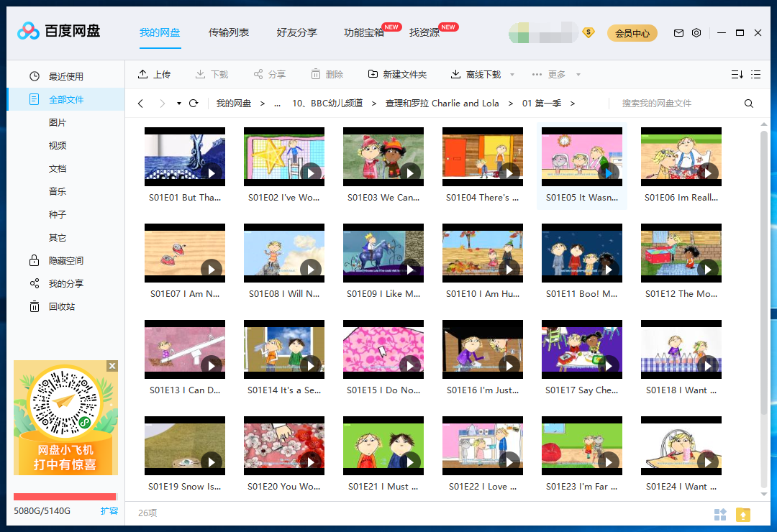
Task: Select 视频 category in sidebar
Action: pos(58,146)
